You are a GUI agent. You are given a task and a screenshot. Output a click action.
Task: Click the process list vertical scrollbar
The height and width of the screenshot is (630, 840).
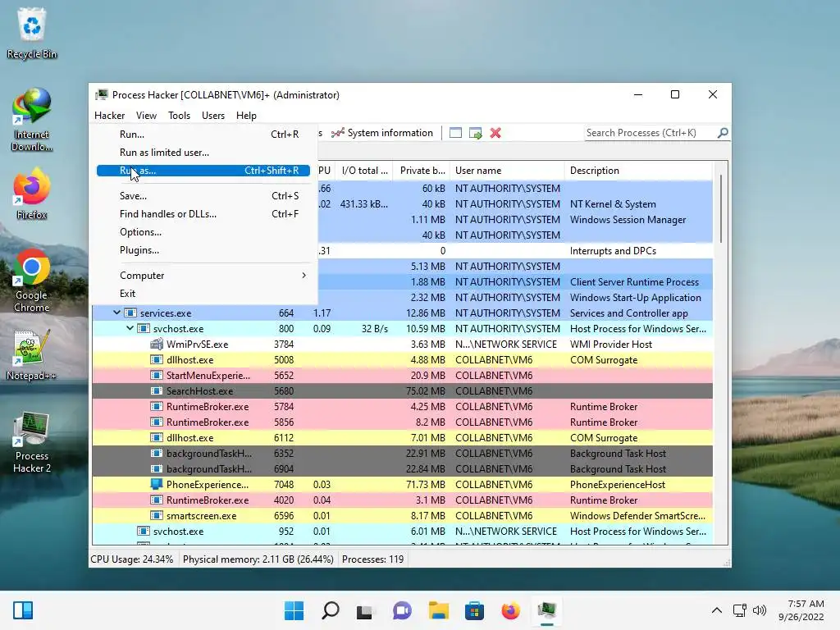[720, 208]
